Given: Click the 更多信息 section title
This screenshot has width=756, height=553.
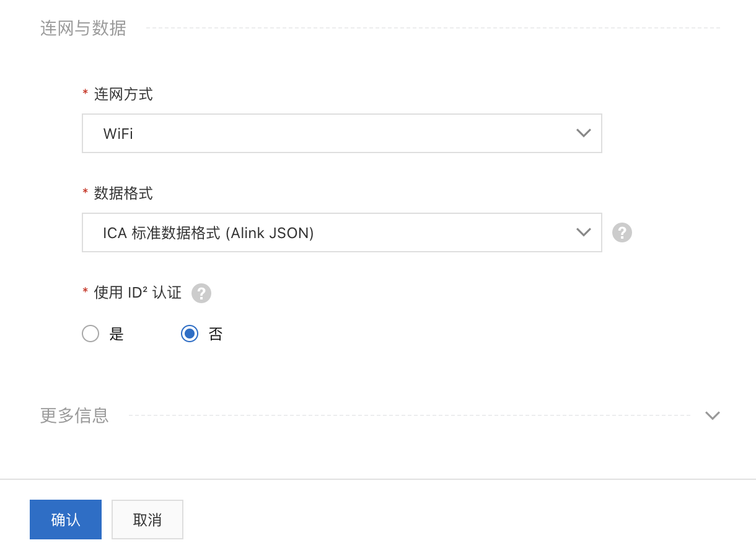Looking at the screenshot, I should click(74, 415).
